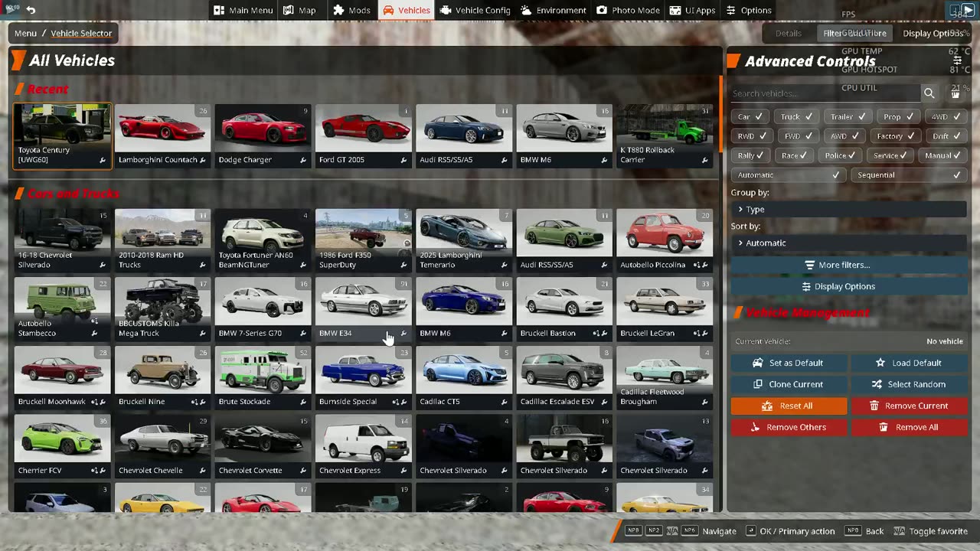Viewport: 980px width, 551px height.
Task: Open config wrench on Toyota Century card
Action: [x=102, y=160]
